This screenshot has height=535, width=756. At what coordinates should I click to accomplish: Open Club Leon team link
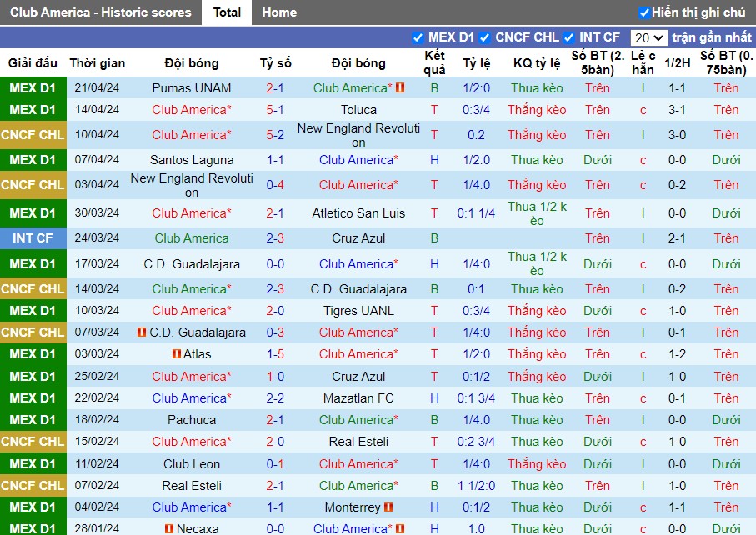[192, 463]
